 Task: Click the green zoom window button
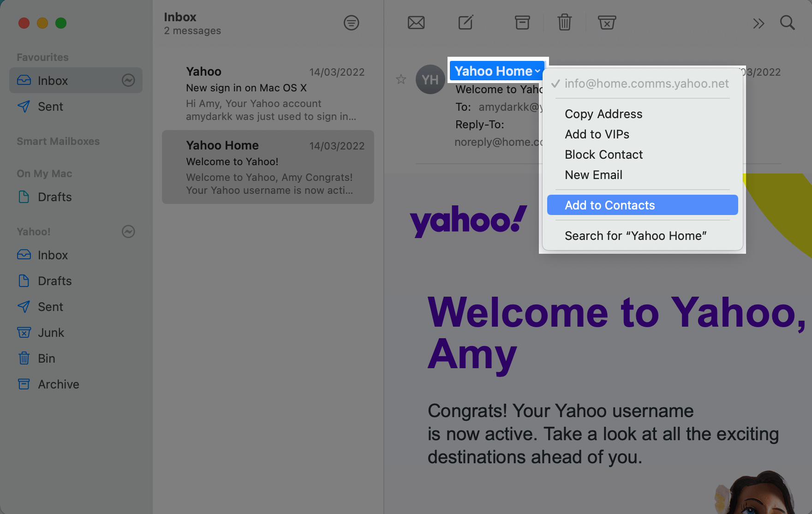61,23
